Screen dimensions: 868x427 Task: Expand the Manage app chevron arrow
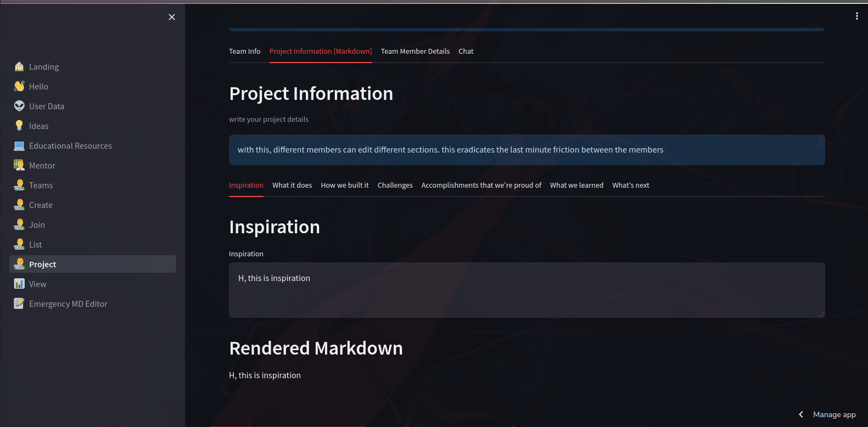pyautogui.click(x=801, y=414)
